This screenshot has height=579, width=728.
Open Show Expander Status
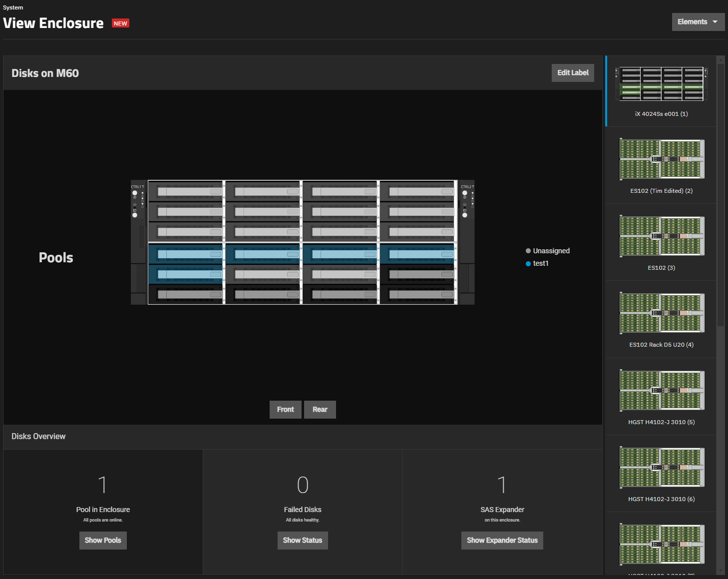[x=502, y=541]
